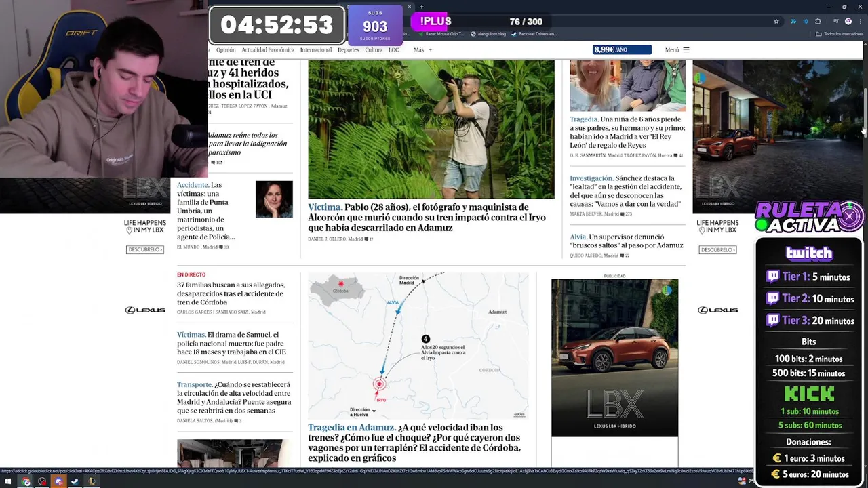Open the Lexus LBX Híbrido car advertisement
Image resolution: width=868 pixels, height=488 pixels.
point(614,358)
